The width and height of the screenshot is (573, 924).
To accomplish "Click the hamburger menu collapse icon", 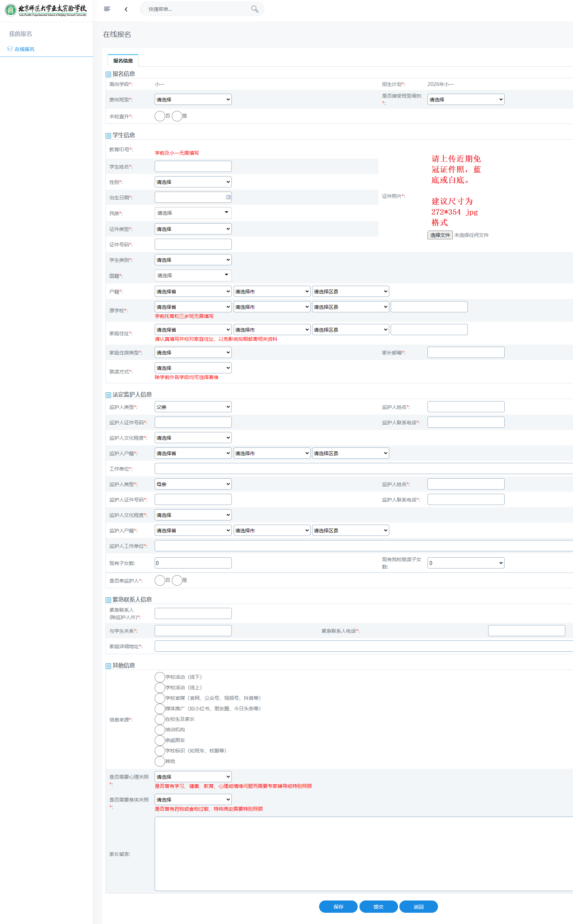I will tap(107, 9).
